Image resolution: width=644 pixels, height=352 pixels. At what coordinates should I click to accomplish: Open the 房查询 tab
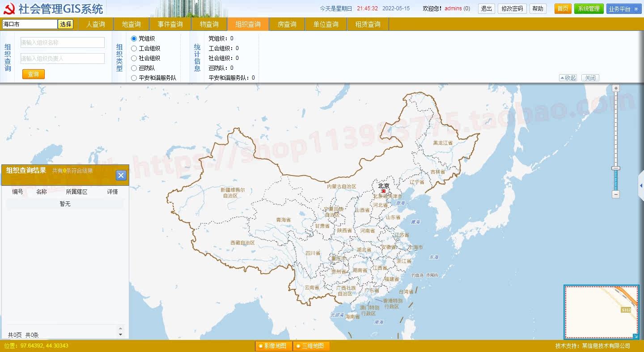(287, 24)
